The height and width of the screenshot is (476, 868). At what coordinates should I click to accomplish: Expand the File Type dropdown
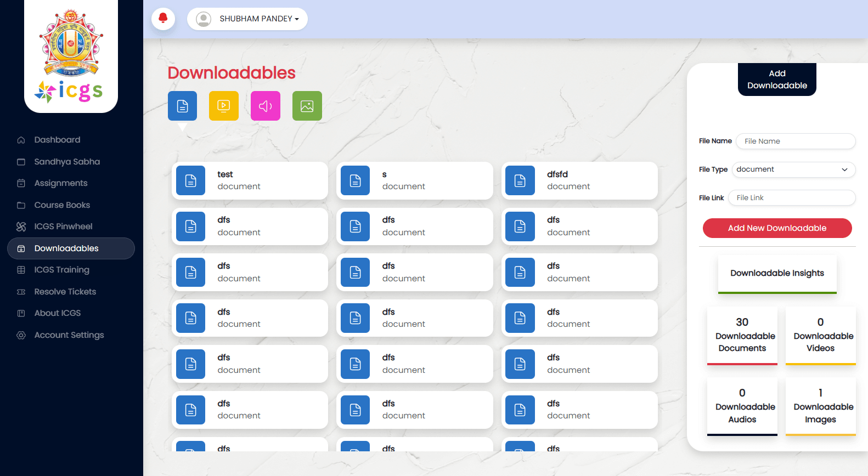point(793,169)
